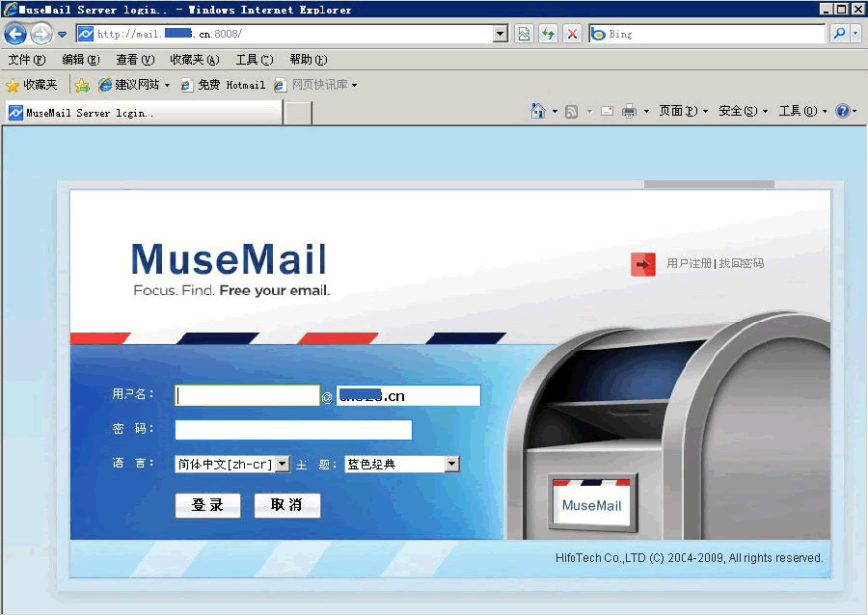The width and height of the screenshot is (868, 615).
Task: Click the Refresh page icon
Action: click(548, 34)
